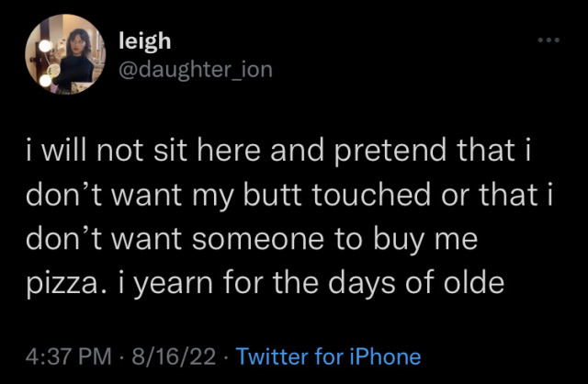The width and height of the screenshot is (588, 384).
Task: Click the Twitter for iPhone source link
Action: [328, 356]
